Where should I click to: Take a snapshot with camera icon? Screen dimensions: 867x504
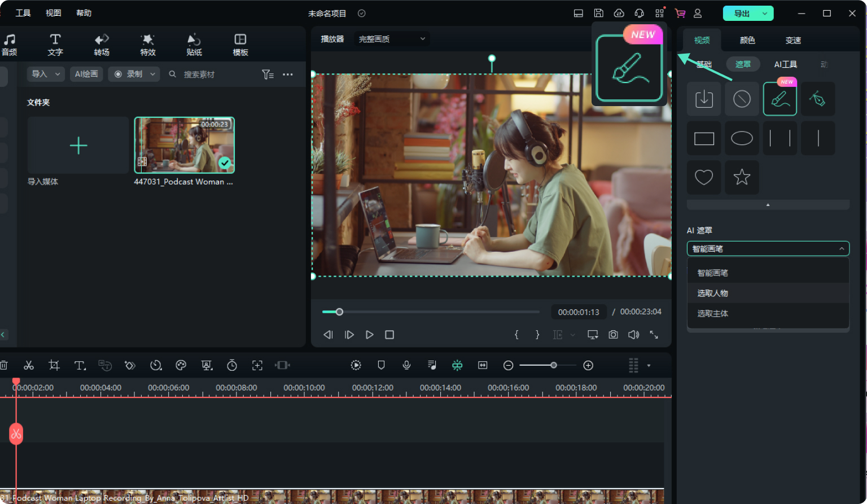pos(613,335)
